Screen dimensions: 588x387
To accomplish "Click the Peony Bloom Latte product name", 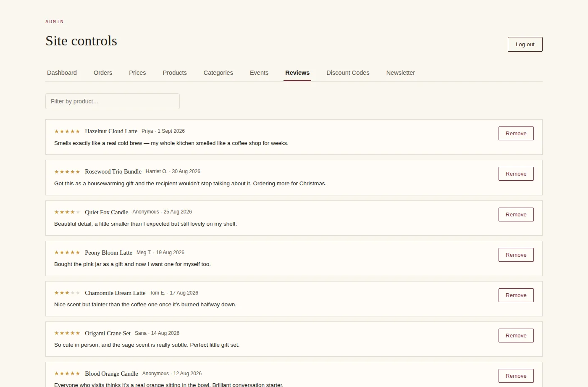I will tap(108, 253).
